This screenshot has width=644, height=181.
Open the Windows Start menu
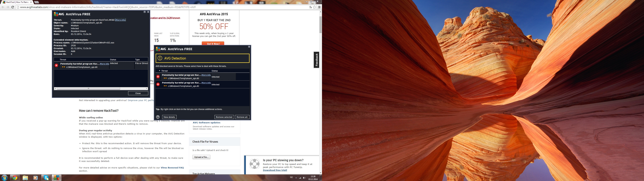4,178
